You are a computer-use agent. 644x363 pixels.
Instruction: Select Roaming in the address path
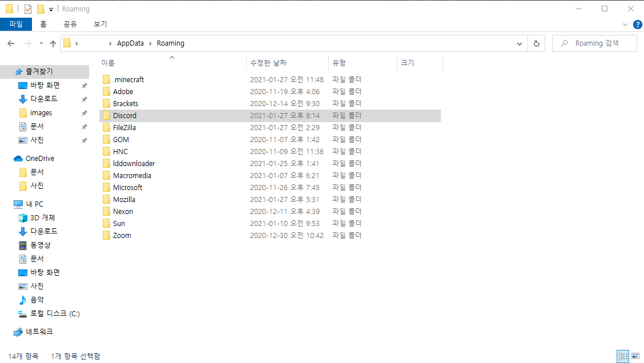tap(171, 43)
